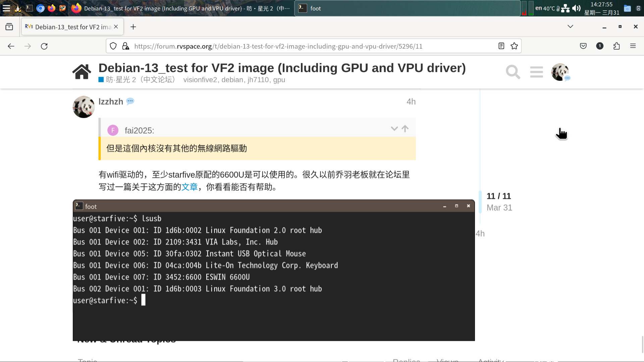Switch to the foot taskbar window
644x362 pixels.
(407, 8)
